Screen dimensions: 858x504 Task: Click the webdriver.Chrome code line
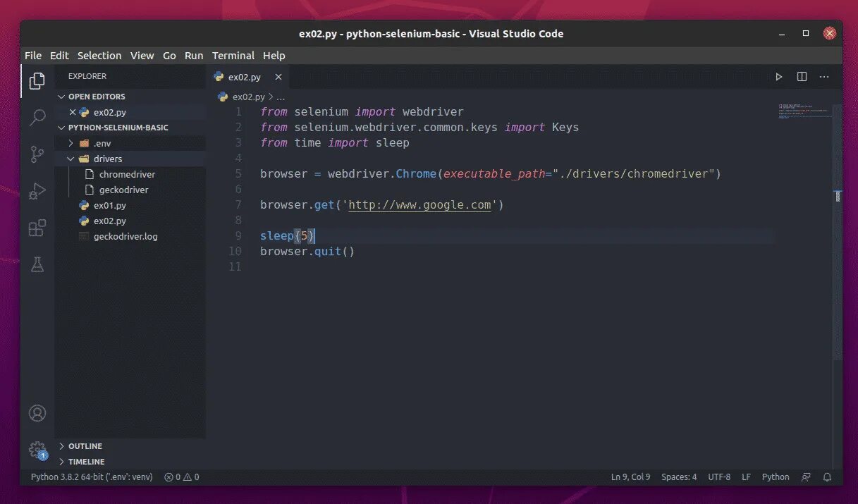tap(491, 174)
